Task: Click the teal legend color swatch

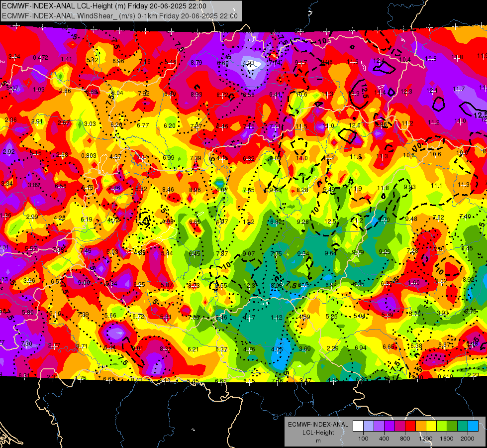Action: [463, 426]
